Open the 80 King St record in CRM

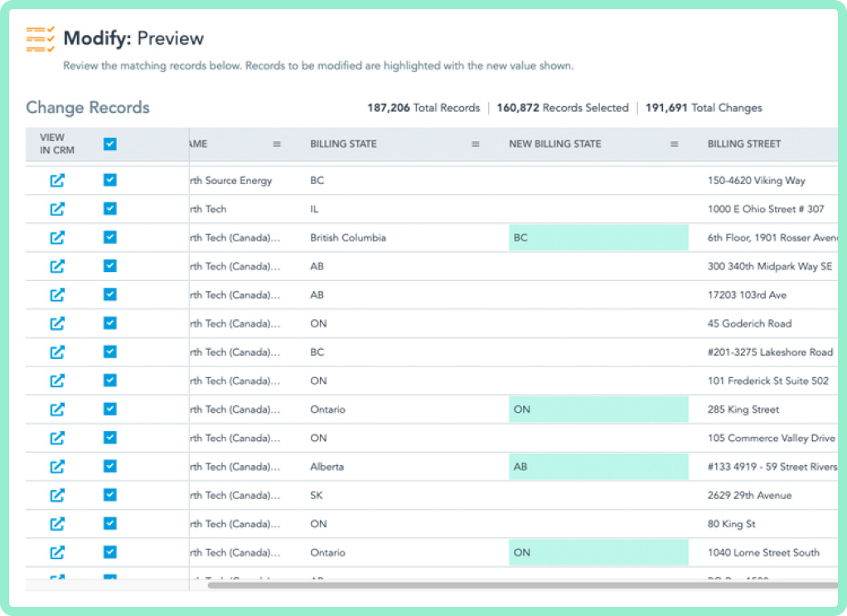[57, 524]
